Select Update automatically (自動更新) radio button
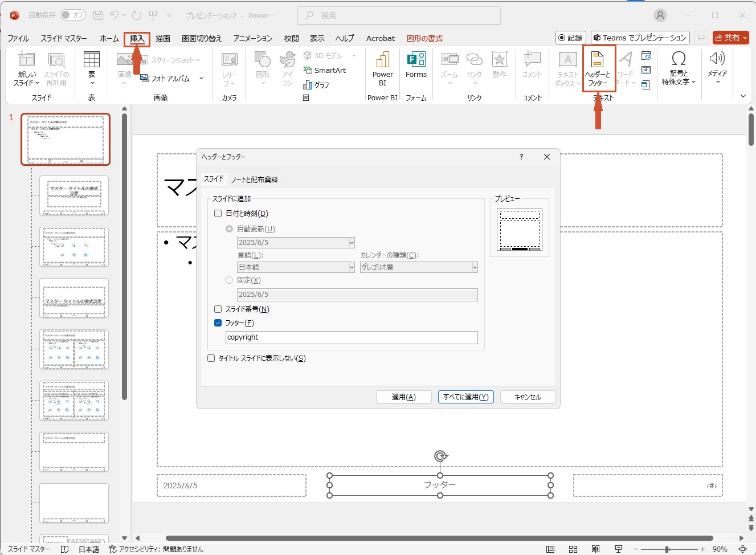This screenshot has height=555, width=756. click(230, 229)
